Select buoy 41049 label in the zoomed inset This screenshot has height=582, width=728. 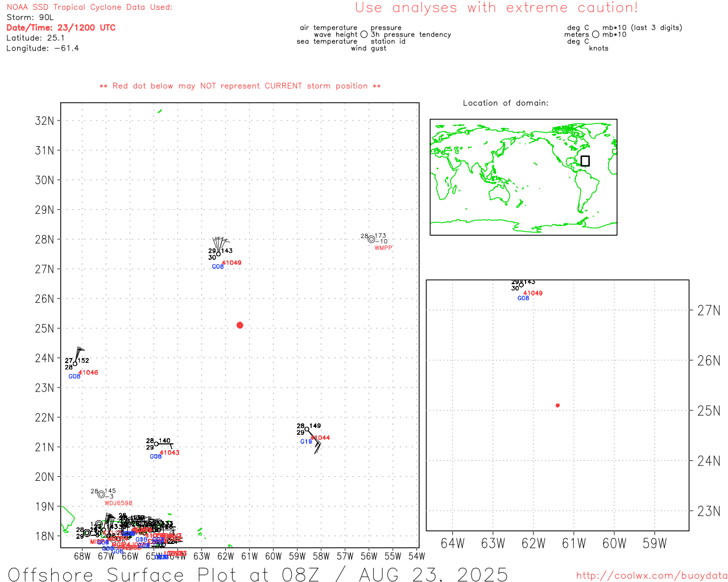533,293
